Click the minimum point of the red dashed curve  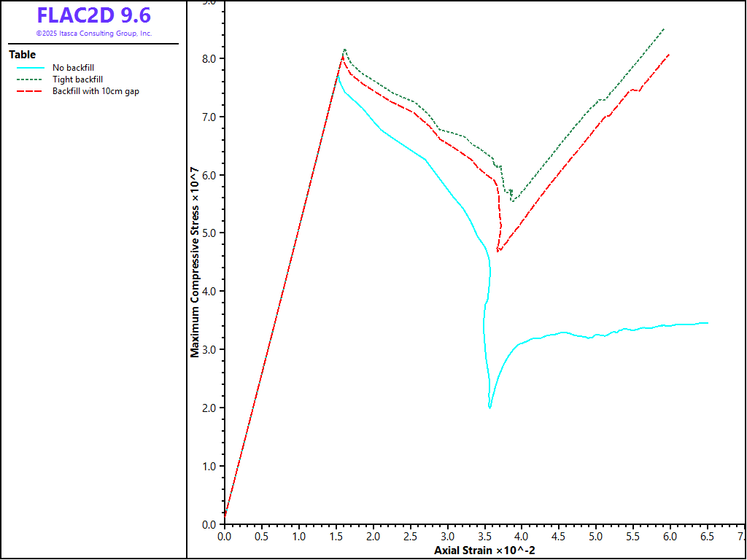(499, 251)
